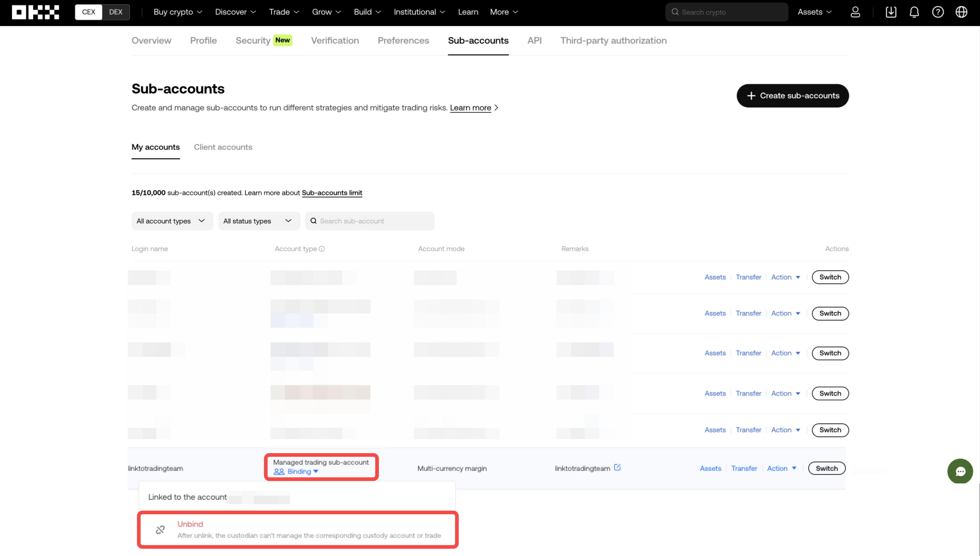Expand the All account types dropdown

(172, 221)
